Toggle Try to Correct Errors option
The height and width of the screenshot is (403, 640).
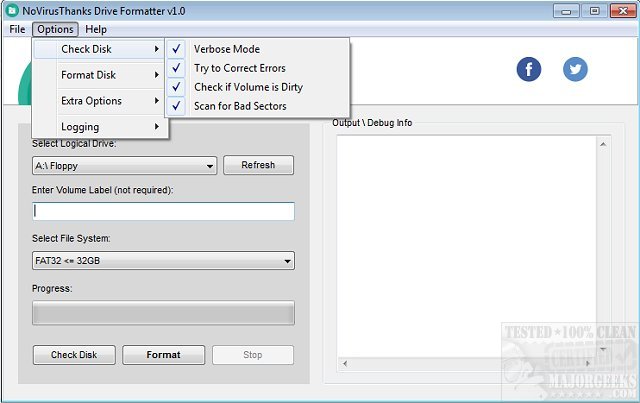(258, 68)
